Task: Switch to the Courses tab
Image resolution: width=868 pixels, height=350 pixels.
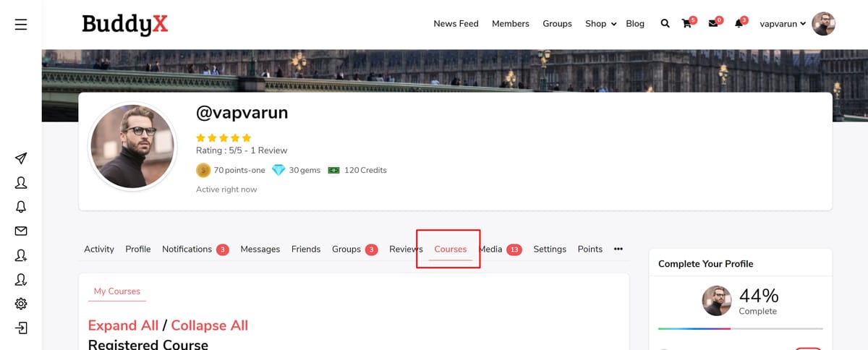Action: click(450, 249)
